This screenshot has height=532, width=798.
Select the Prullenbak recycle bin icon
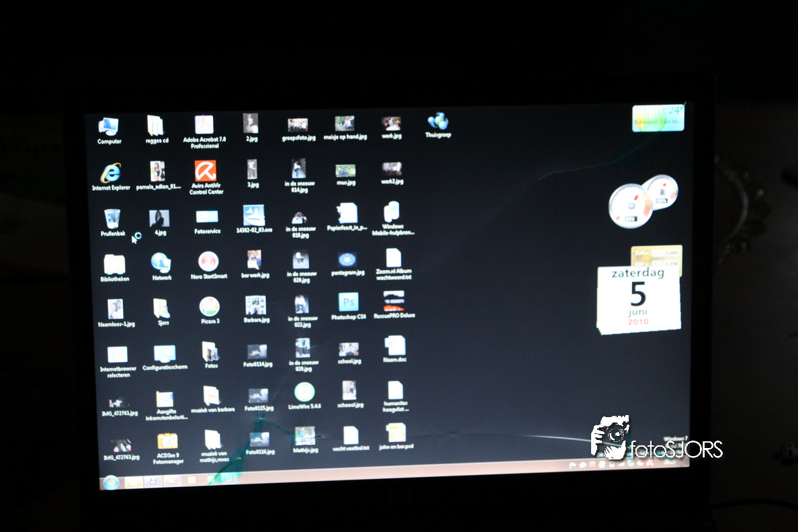click(x=112, y=218)
